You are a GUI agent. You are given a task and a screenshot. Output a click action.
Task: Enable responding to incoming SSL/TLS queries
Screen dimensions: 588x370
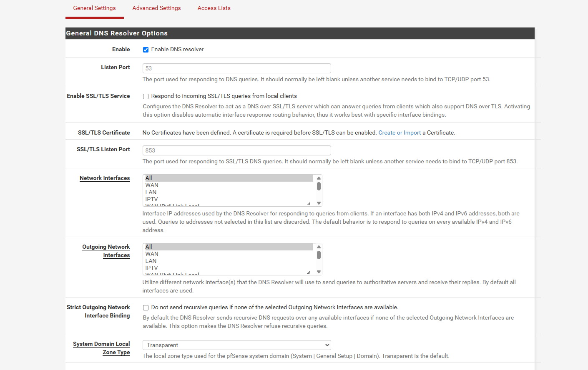pyautogui.click(x=146, y=96)
